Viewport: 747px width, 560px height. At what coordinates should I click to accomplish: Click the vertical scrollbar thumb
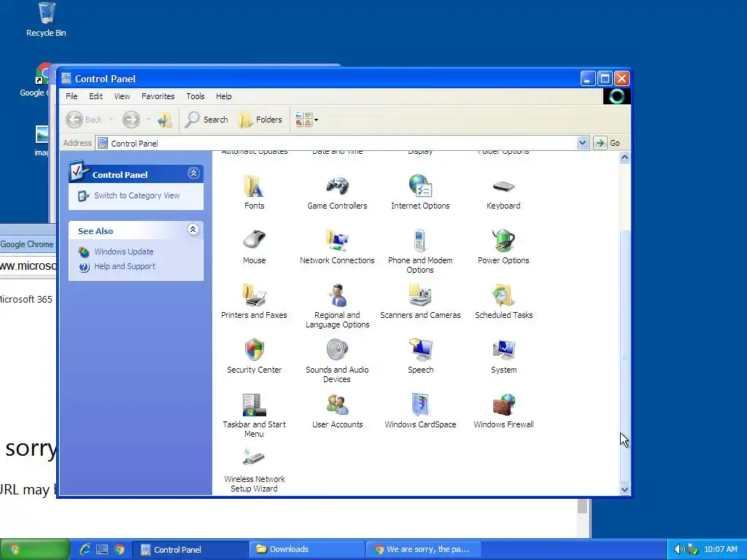[624, 356]
